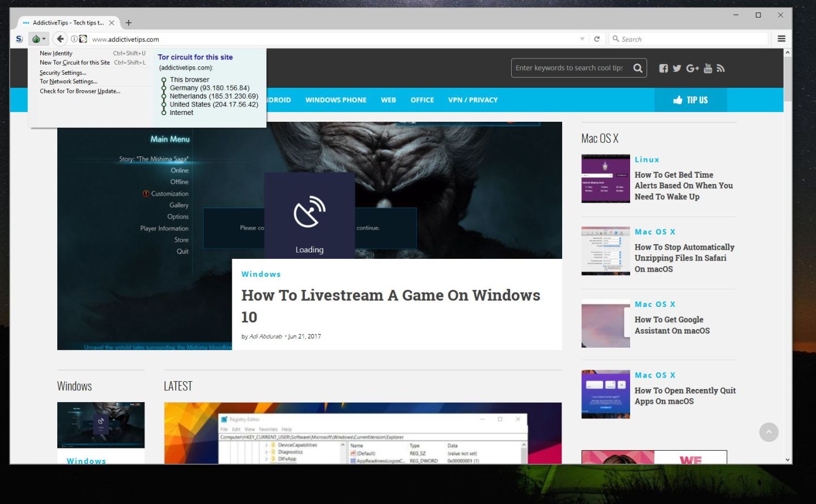The image size is (816, 504).
Task: Click the Netherlands (185.31.230.69) relay text
Action: (x=214, y=96)
